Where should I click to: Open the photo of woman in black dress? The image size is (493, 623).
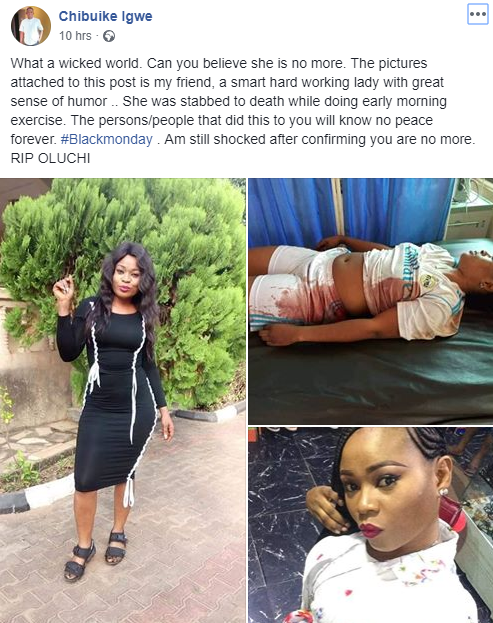pos(123,400)
